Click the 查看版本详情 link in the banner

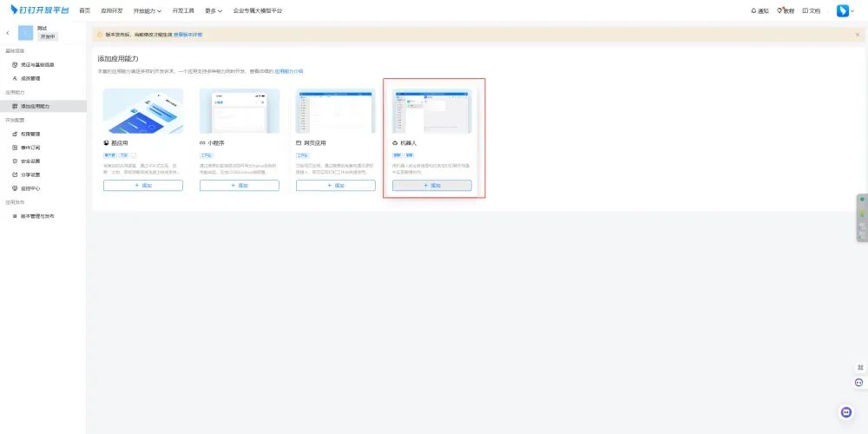tap(187, 35)
